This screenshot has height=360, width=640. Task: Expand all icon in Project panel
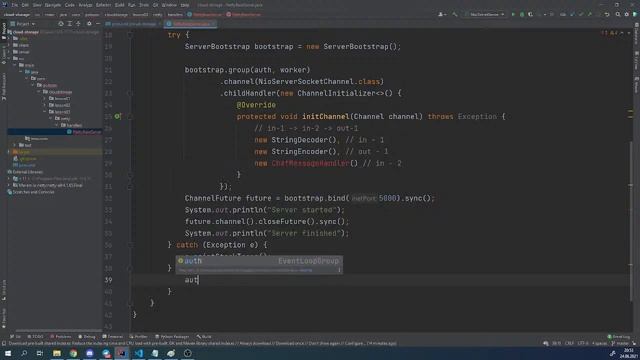(70, 24)
